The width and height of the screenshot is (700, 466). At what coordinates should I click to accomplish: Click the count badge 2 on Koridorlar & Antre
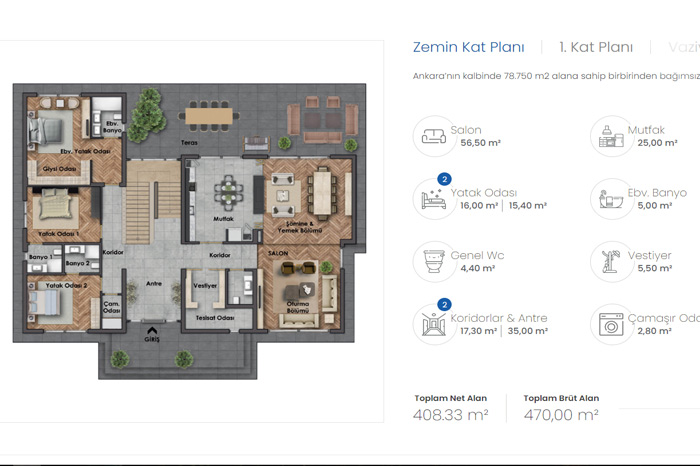(x=444, y=304)
